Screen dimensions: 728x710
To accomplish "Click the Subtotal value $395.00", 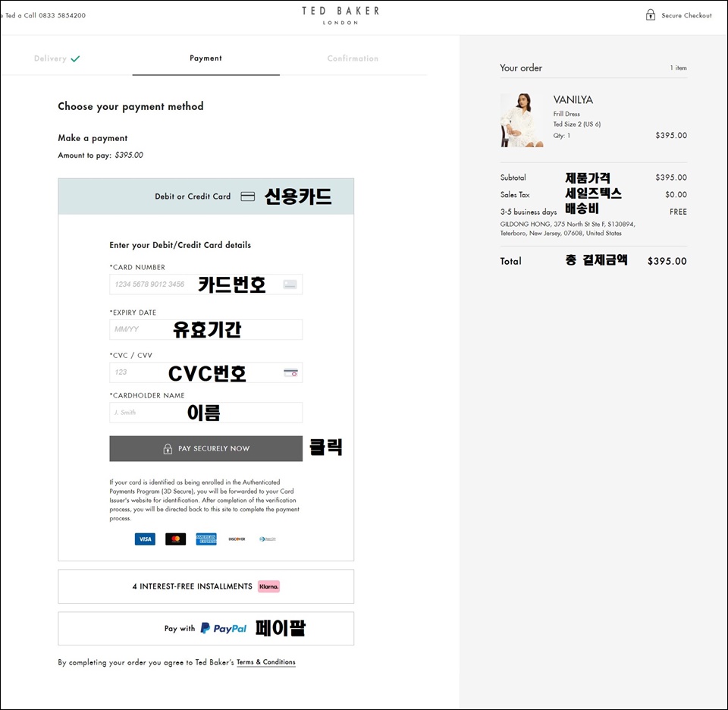I will (x=671, y=177).
